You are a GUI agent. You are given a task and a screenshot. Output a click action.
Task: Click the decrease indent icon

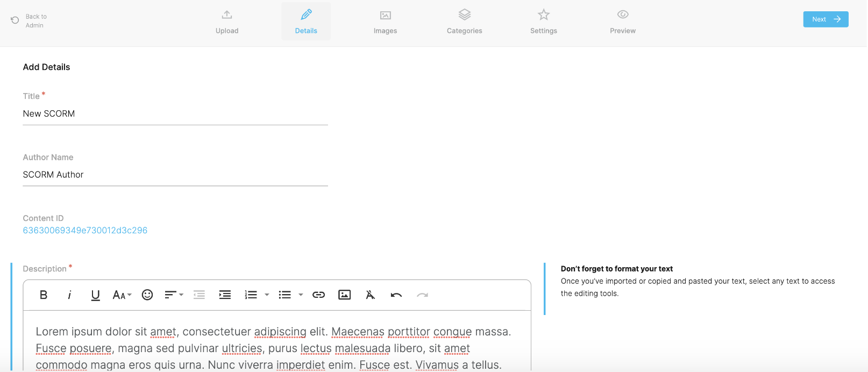199,295
